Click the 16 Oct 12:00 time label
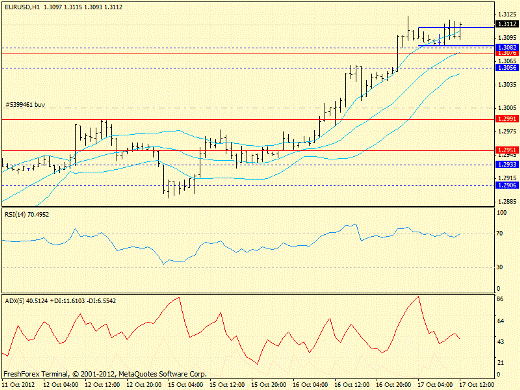Screen dimensions: 520x390 tap(352, 384)
